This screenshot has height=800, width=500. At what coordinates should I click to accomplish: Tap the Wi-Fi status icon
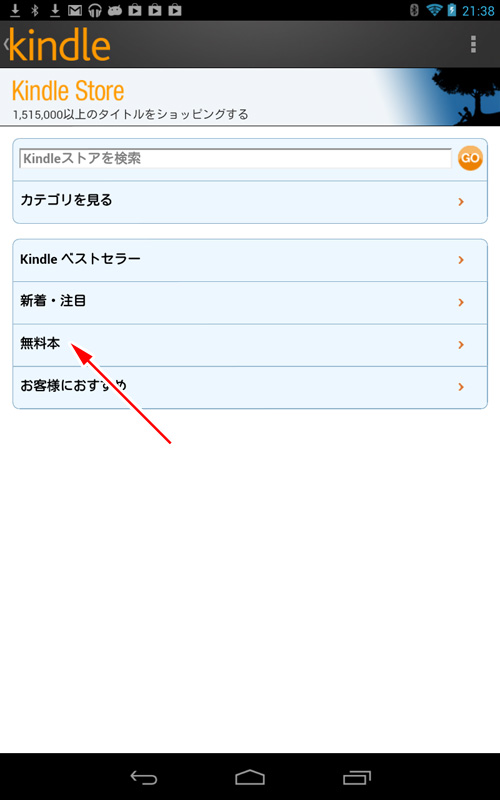pos(434,10)
